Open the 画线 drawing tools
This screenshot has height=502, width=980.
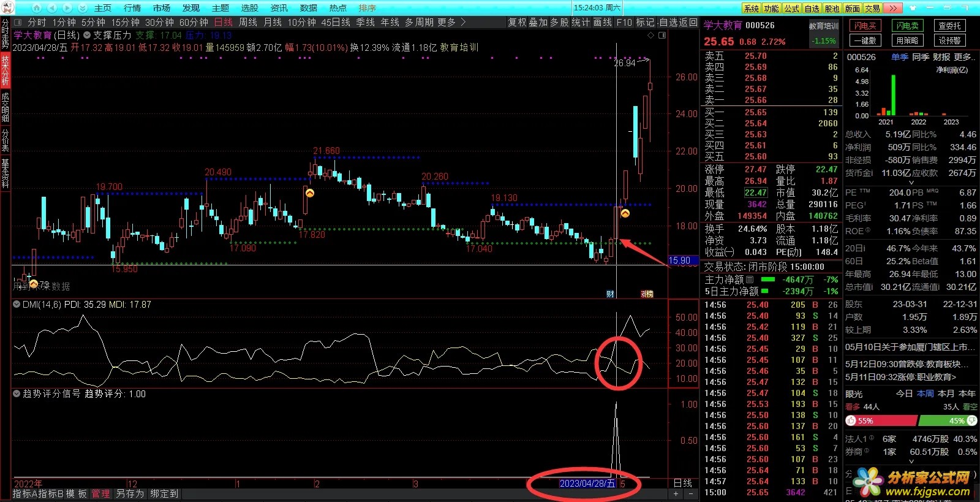coord(603,22)
